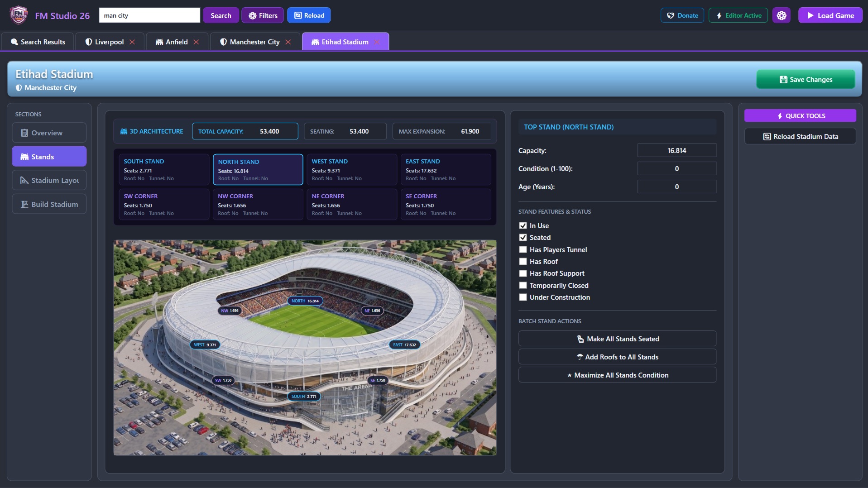Uncheck the In Use checkbox

pos(523,225)
